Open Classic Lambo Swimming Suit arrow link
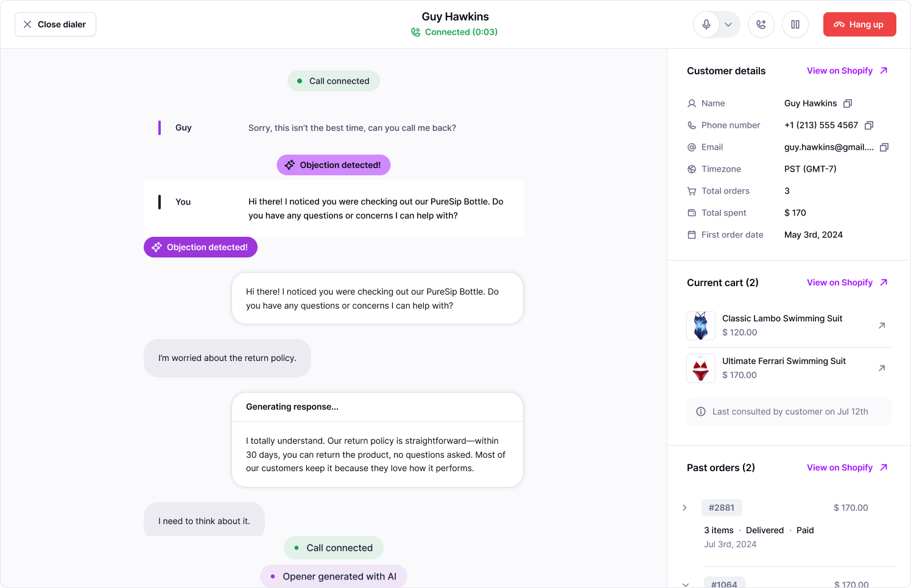This screenshot has width=911, height=588. tap(882, 326)
